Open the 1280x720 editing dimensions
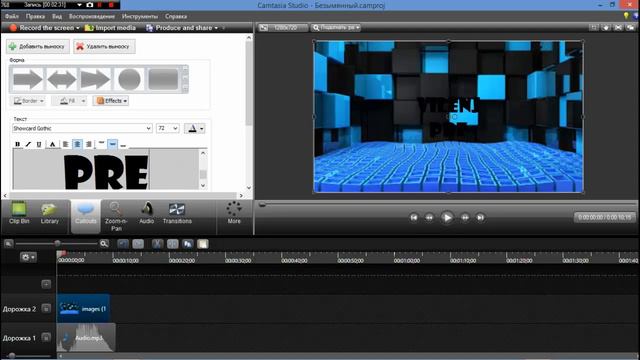This screenshot has width=640, height=360. (x=284, y=28)
